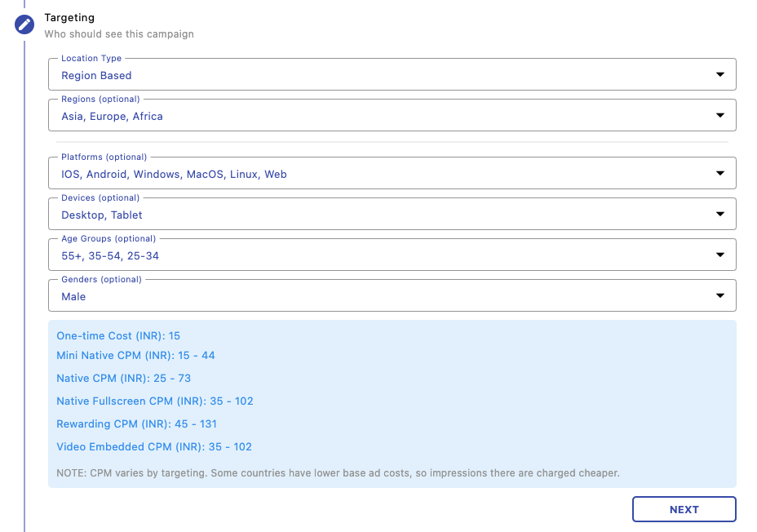The image size is (757, 532).
Task: Click the Rewarding CPM estimate line
Action: pos(136,423)
